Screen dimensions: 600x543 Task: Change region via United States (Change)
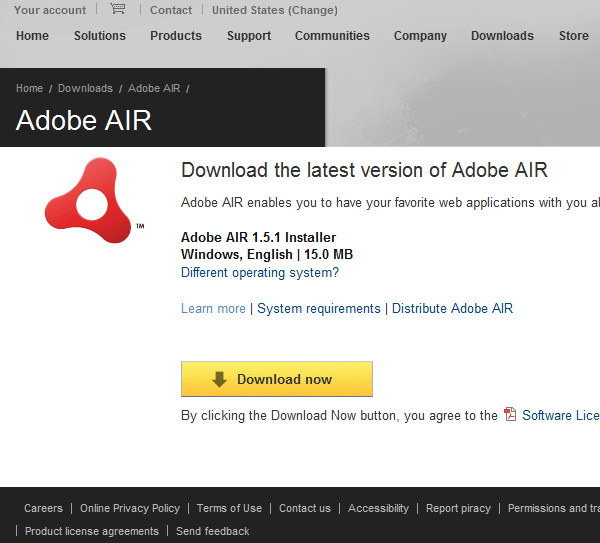tap(275, 10)
